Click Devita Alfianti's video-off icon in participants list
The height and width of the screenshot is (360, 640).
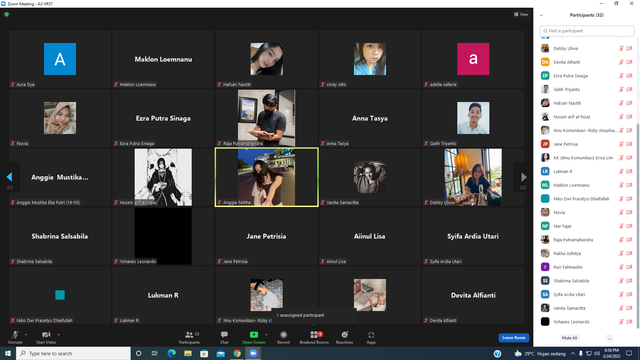point(629,62)
